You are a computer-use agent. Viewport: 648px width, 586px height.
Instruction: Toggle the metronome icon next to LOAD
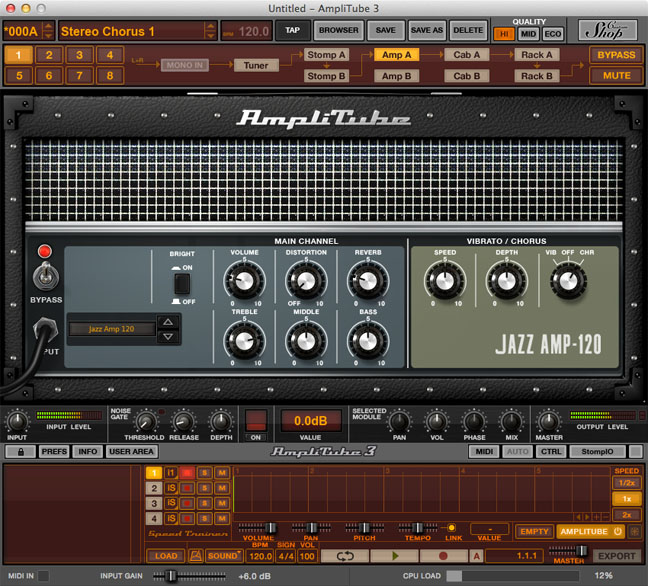tap(195, 556)
